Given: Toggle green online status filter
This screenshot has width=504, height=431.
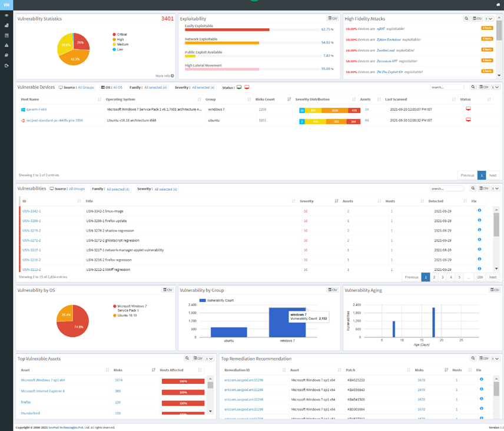Looking at the screenshot, I should pos(239,87).
